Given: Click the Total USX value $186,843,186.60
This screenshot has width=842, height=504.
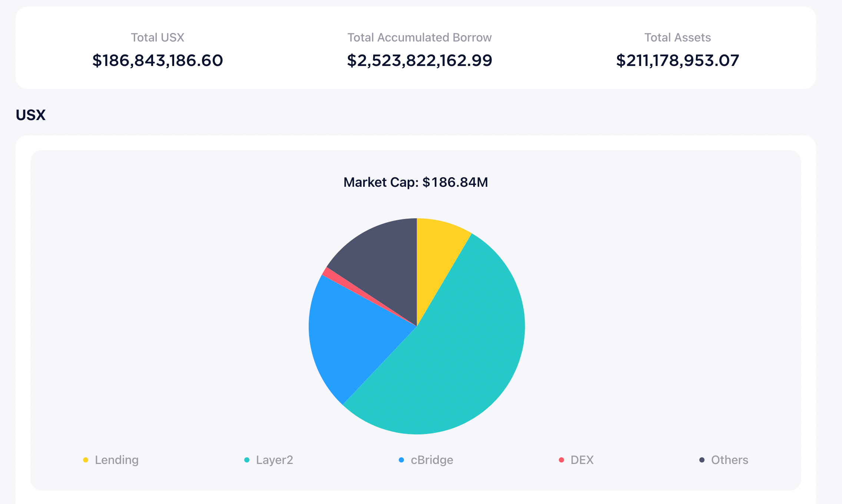Looking at the screenshot, I should click(158, 60).
